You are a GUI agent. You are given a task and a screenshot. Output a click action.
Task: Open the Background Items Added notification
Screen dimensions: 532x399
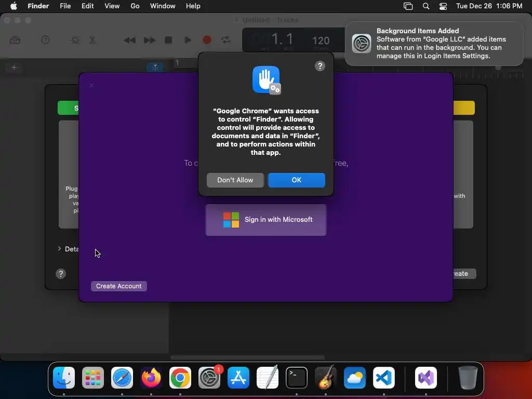(x=434, y=44)
